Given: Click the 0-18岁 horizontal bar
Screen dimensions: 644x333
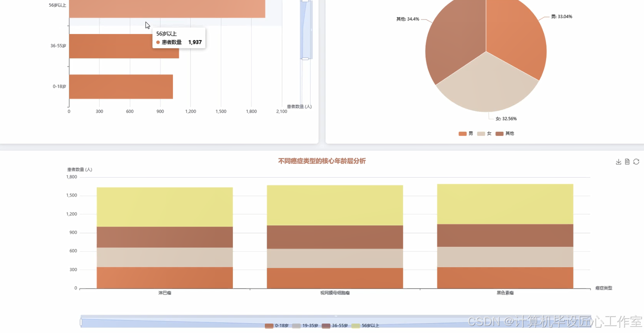Looking at the screenshot, I should (x=121, y=87).
